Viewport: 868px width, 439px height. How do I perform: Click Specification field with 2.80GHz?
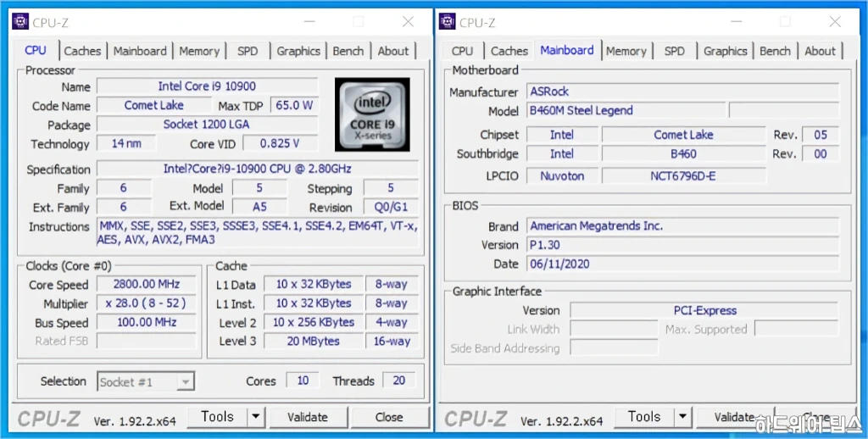[258, 169]
